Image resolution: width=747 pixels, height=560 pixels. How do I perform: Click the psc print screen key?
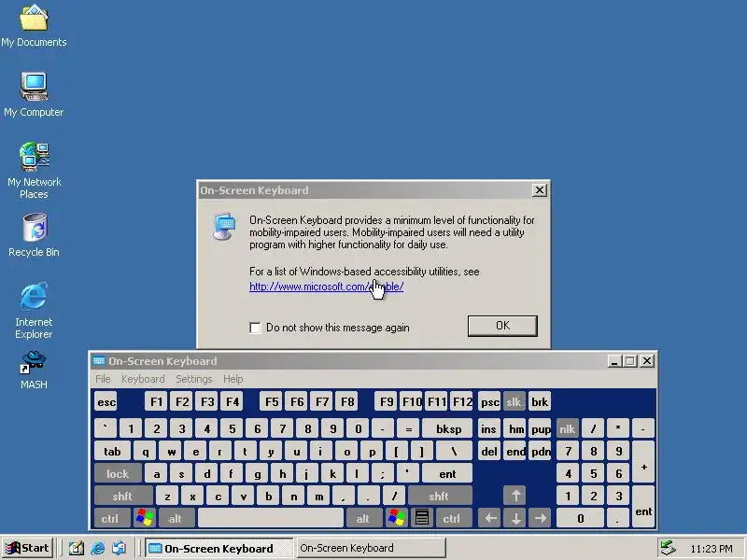click(489, 402)
